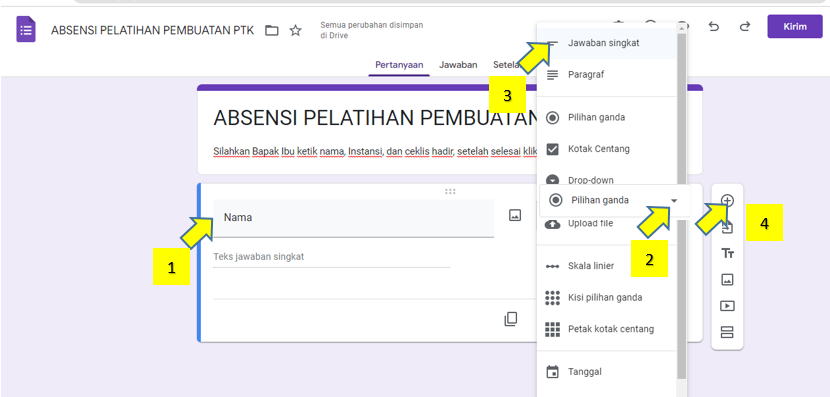The width and height of the screenshot is (830, 397).
Task: Choose Drop-down question type
Action: point(607,178)
